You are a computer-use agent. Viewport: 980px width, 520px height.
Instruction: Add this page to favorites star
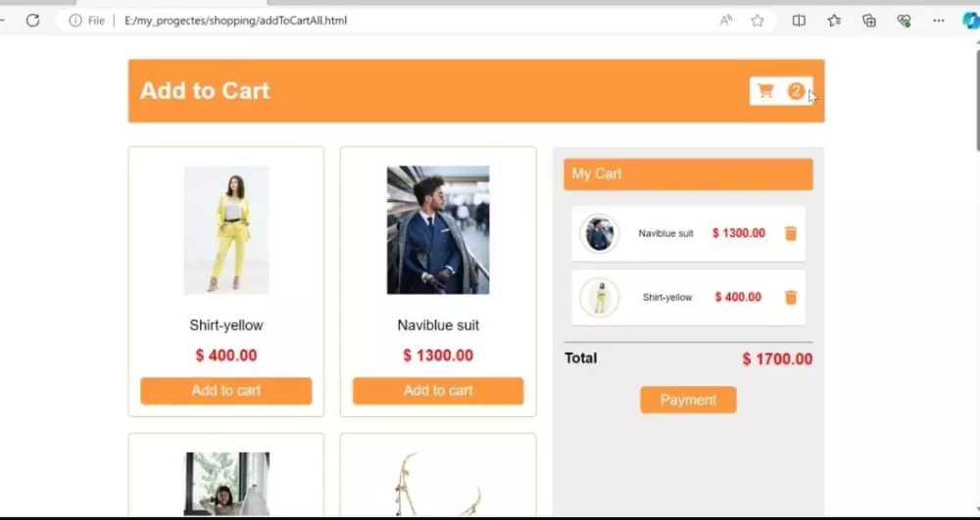pos(758,21)
